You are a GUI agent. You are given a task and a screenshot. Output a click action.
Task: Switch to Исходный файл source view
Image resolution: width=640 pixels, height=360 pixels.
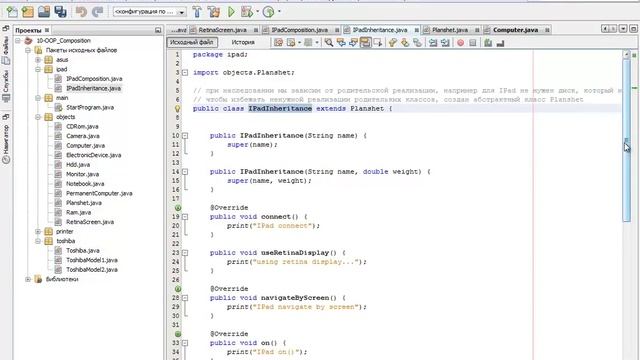(x=192, y=42)
